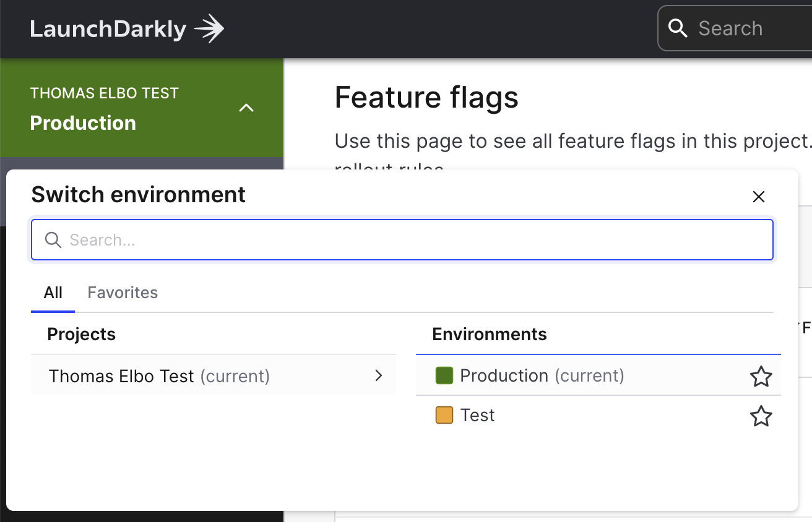The width and height of the screenshot is (812, 522).
Task: Switch to the Favorites tab
Action: [x=123, y=293]
